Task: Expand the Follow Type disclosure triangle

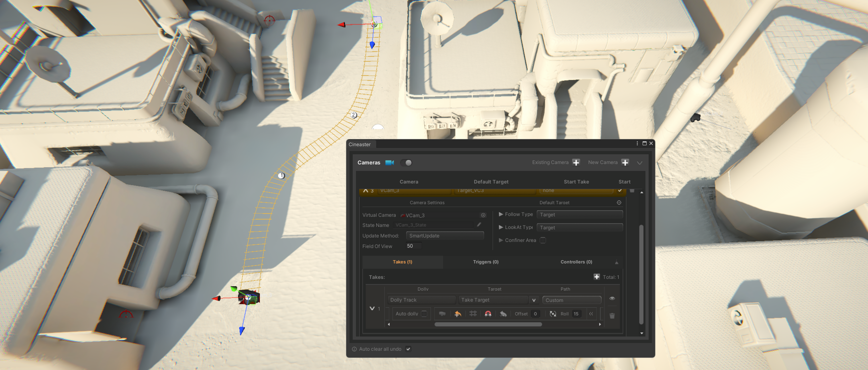Action: click(501, 214)
